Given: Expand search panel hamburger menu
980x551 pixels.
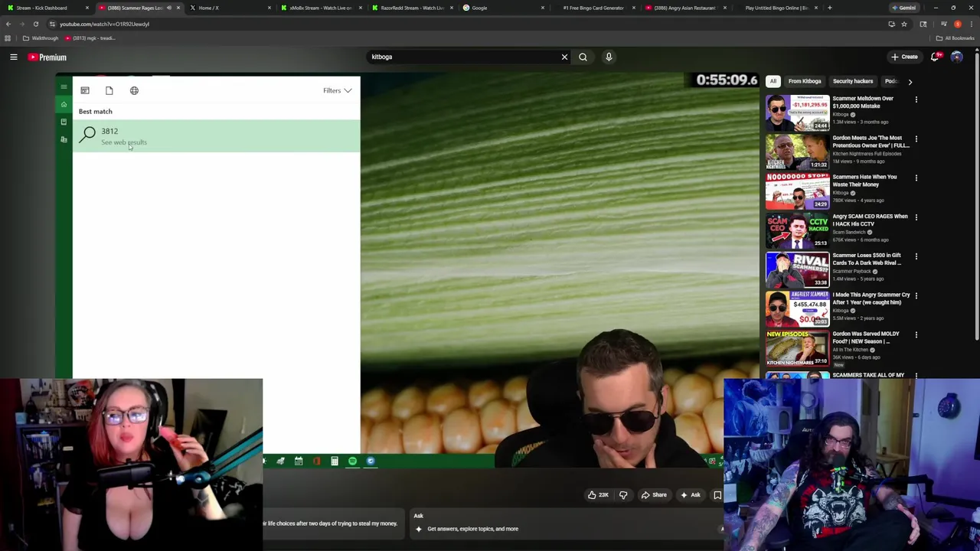Looking at the screenshot, I should click(64, 87).
